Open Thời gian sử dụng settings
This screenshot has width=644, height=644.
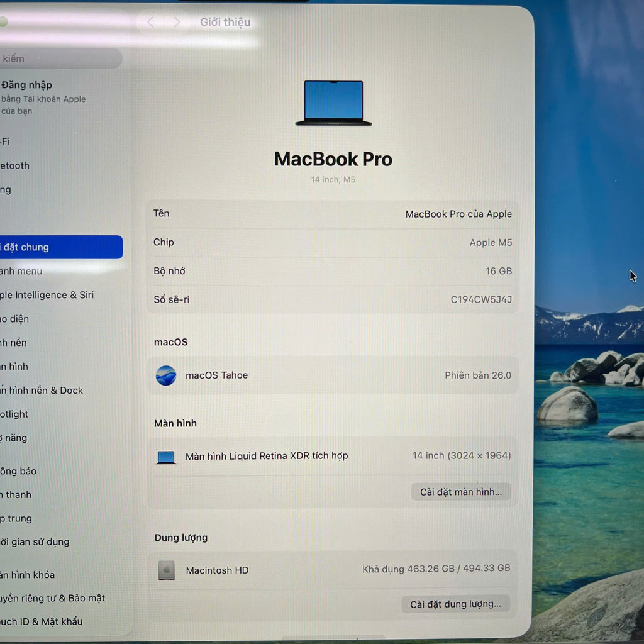(35, 542)
